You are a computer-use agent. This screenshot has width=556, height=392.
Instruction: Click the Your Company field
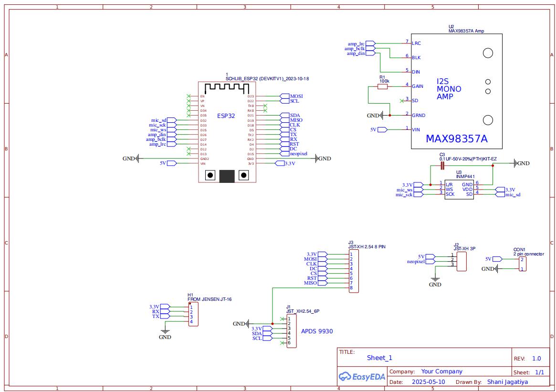click(442, 371)
